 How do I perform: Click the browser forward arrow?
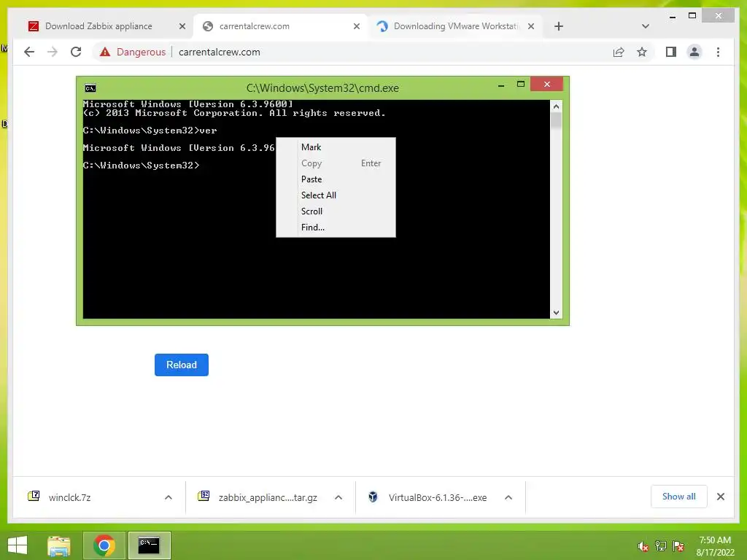click(x=53, y=52)
